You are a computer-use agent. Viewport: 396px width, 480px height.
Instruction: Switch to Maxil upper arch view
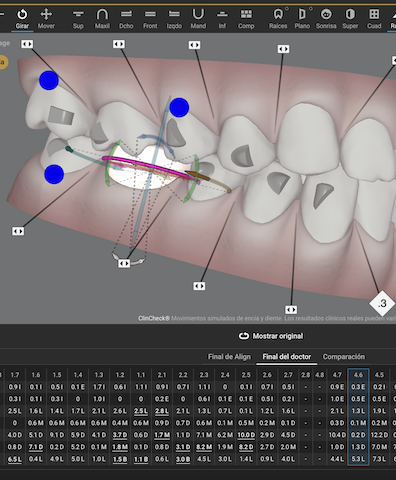click(102, 19)
